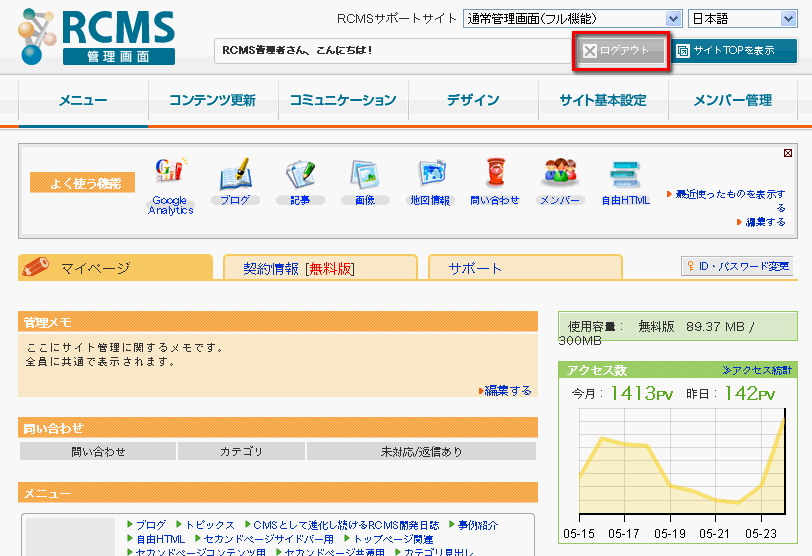Click the 管理メモ memo text
Screen dimensions: 812x556
coord(125,354)
